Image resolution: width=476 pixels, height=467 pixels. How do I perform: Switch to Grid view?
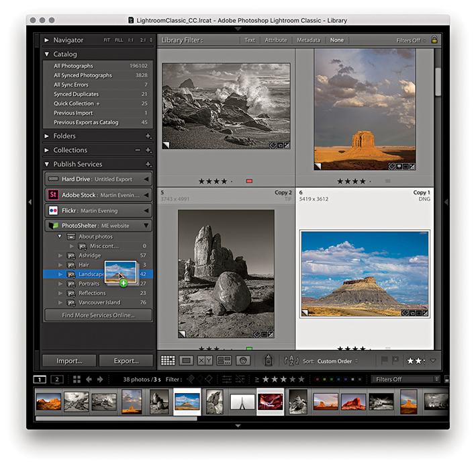point(168,361)
